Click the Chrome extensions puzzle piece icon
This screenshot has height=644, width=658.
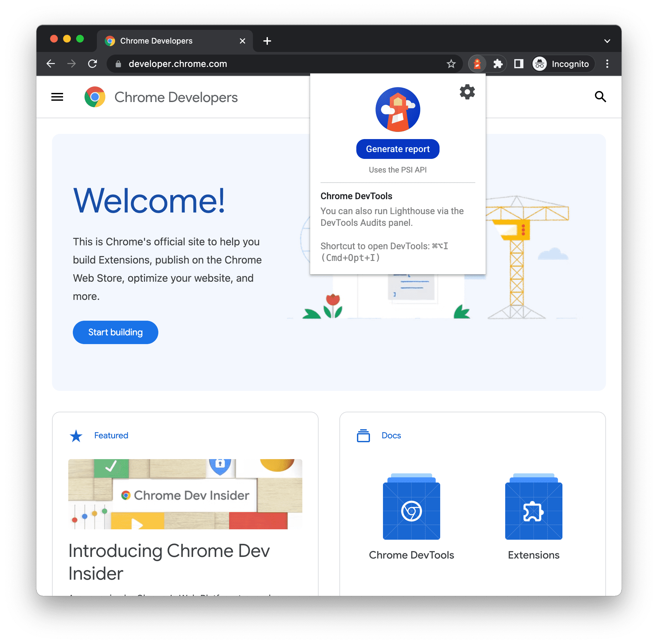[497, 64]
